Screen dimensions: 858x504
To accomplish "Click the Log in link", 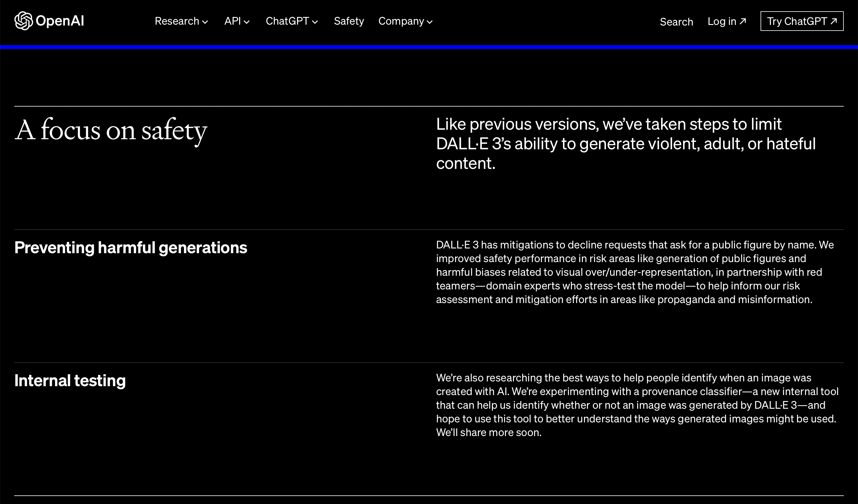I will click(727, 21).
